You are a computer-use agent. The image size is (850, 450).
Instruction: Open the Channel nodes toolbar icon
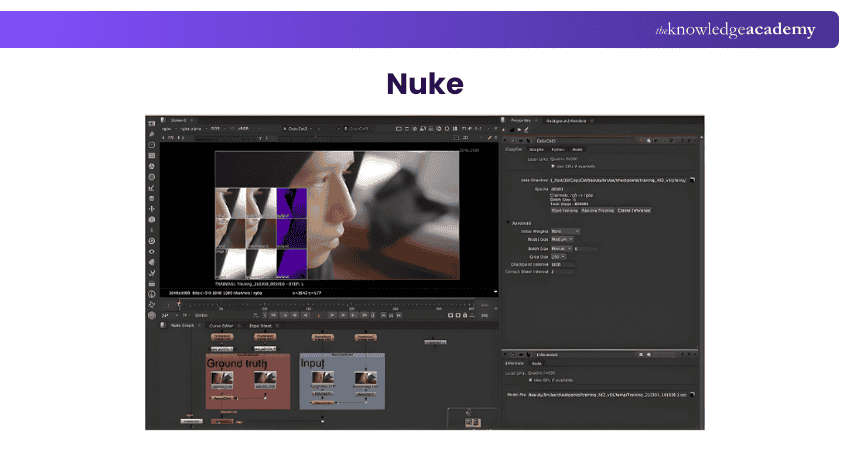pos(152,156)
